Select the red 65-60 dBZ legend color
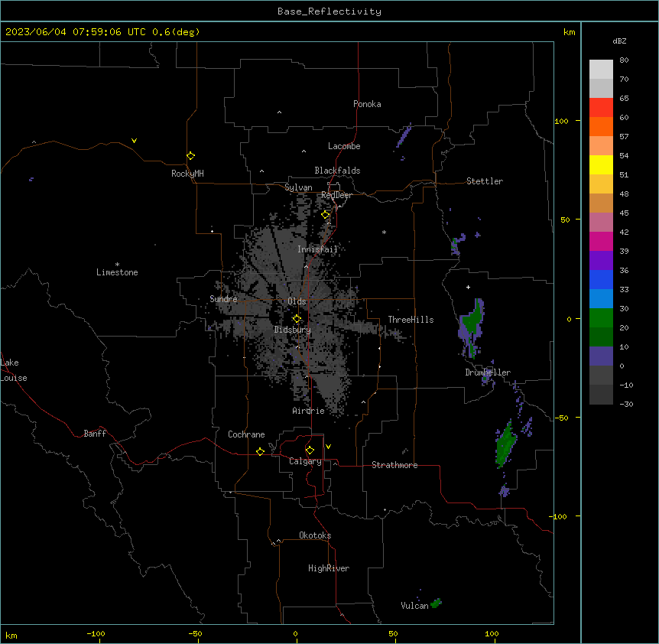This screenshot has height=644, width=659. (x=601, y=107)
